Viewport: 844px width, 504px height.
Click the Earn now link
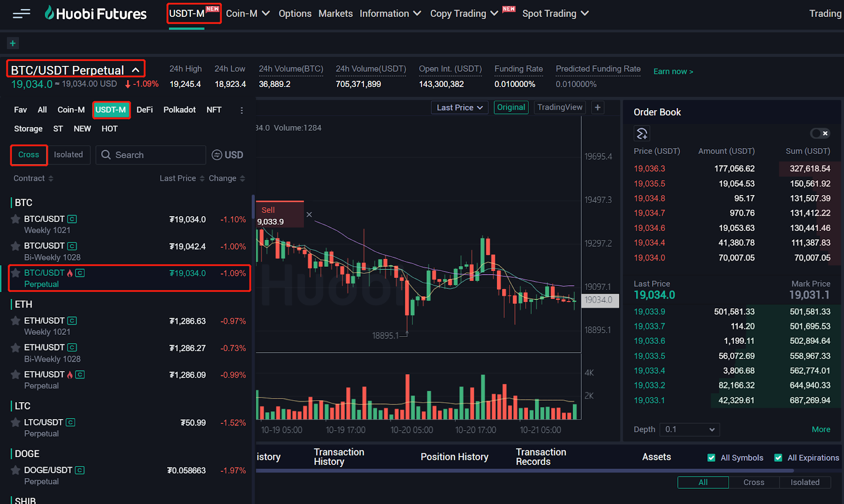point(673,72)
